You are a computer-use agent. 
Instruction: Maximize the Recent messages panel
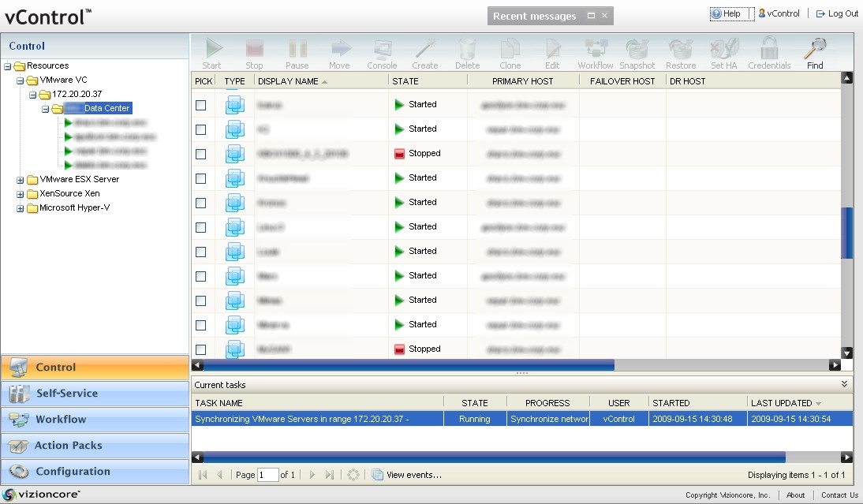(x=591, y=16)
